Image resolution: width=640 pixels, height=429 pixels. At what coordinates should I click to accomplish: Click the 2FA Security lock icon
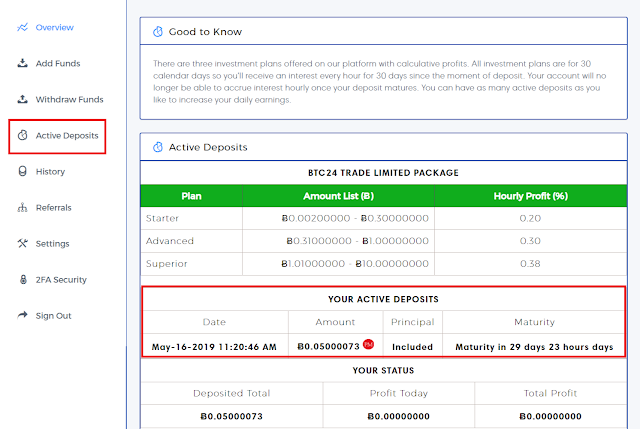23,280
